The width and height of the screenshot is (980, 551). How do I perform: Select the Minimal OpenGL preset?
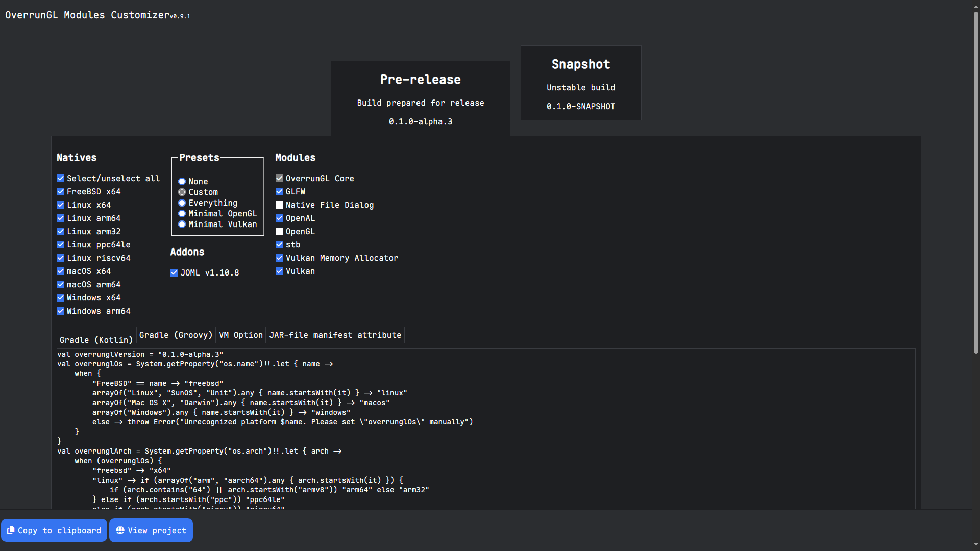(x=182, y=214)
